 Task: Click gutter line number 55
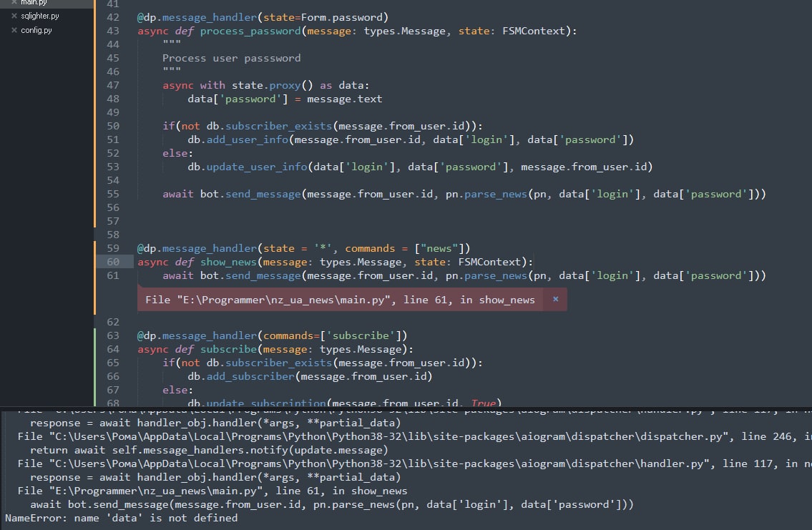coord(113,194)
